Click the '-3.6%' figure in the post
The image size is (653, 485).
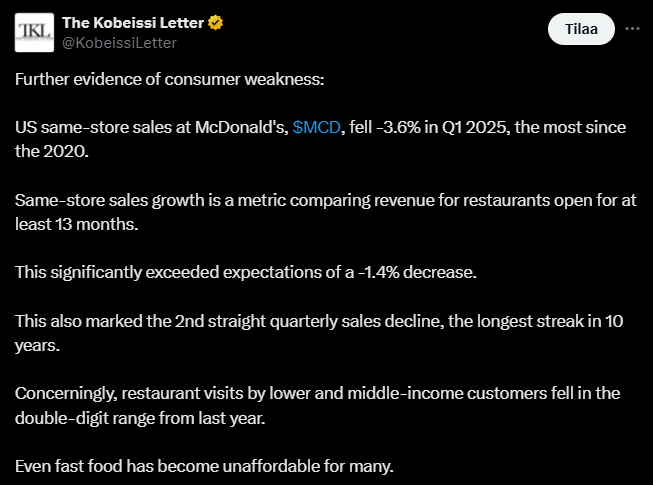[x=398, y=127]
